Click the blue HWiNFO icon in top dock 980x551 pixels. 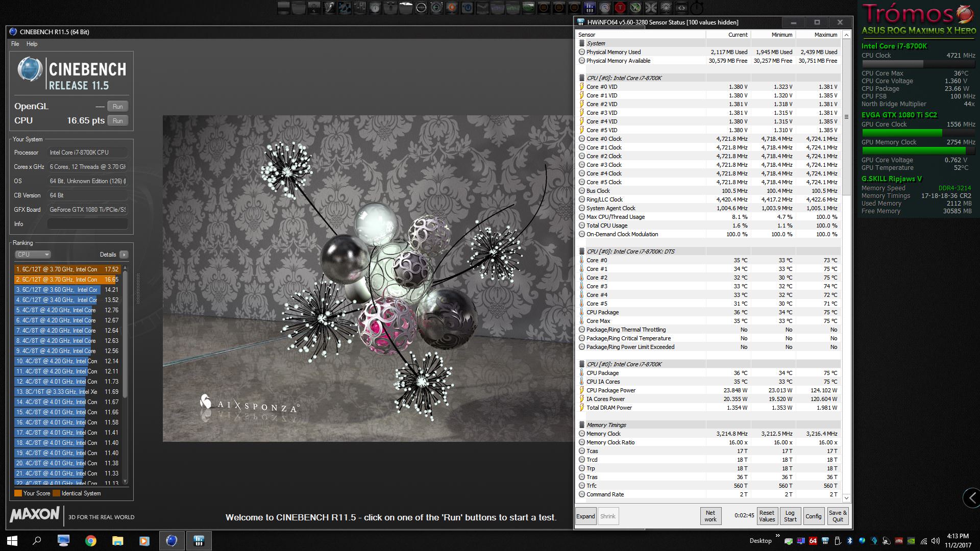(590, 7)
